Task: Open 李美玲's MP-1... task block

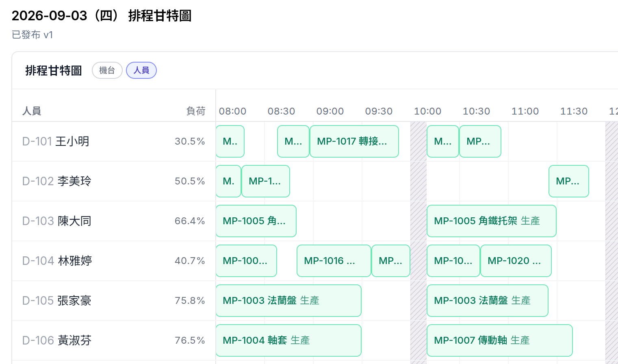Action: 266,181
